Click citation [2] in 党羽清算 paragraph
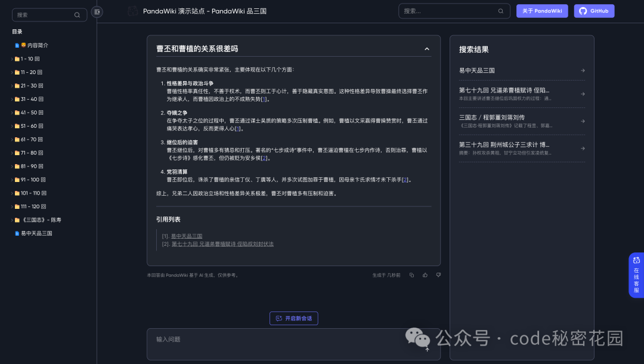This screenshot has height=364, width=644. pos(405,180)
